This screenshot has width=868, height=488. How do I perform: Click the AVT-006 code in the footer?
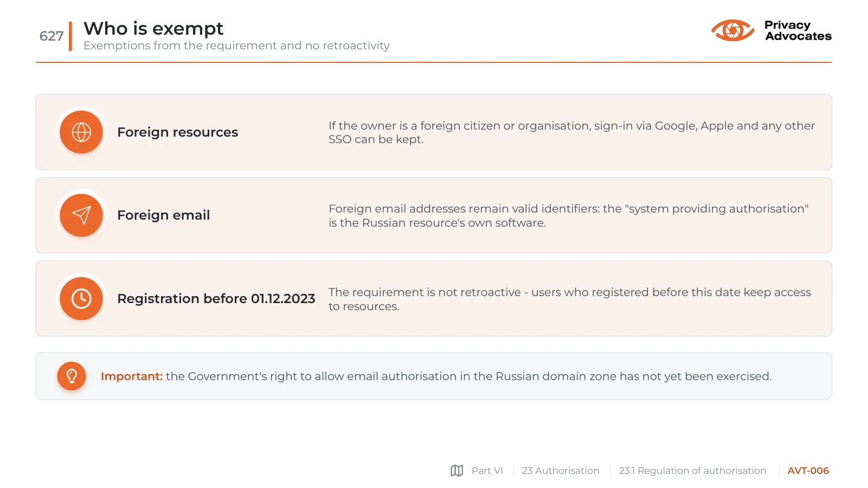click(808, 471)
